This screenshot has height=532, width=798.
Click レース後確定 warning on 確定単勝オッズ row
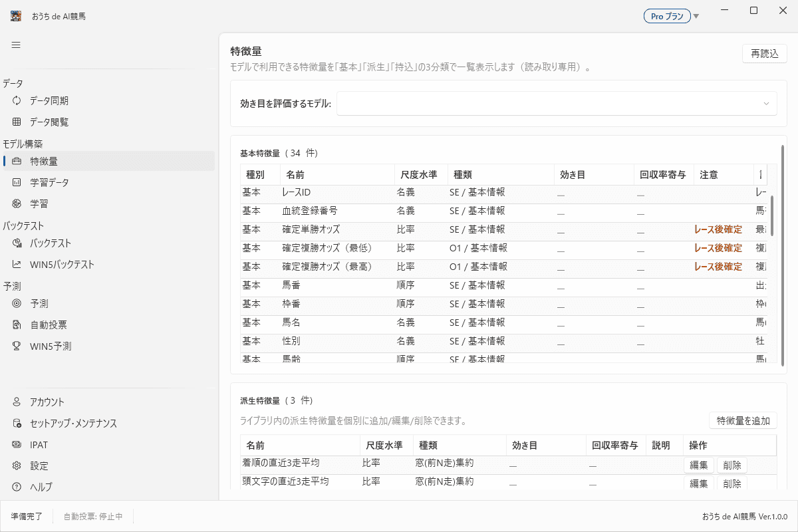pyautogui.click(x=718, y=229)
